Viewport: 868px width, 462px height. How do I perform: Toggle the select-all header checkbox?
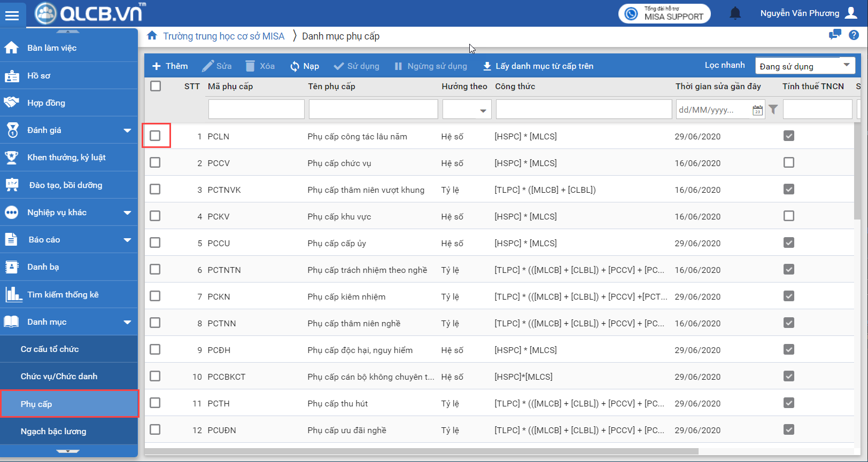(x=156, y=86)
